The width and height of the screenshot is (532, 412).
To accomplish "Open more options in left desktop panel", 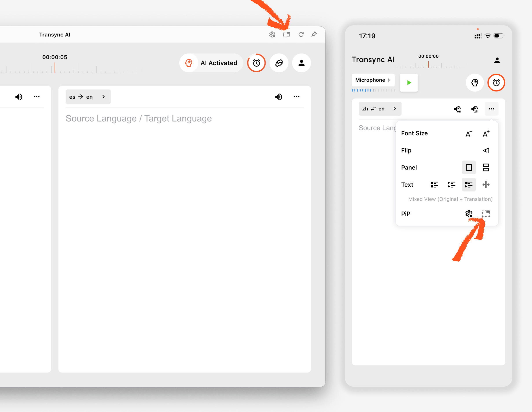I will [x=37, y=97].
